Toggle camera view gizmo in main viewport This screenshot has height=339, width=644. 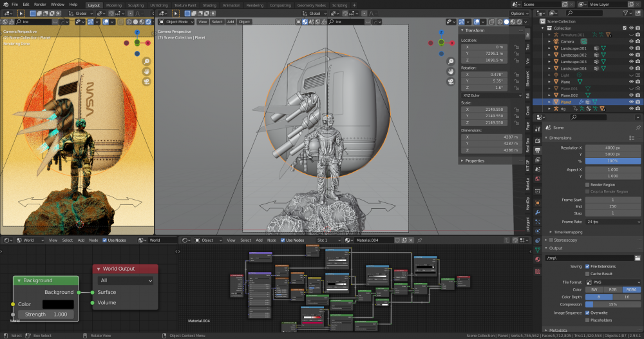click(451, 81)
